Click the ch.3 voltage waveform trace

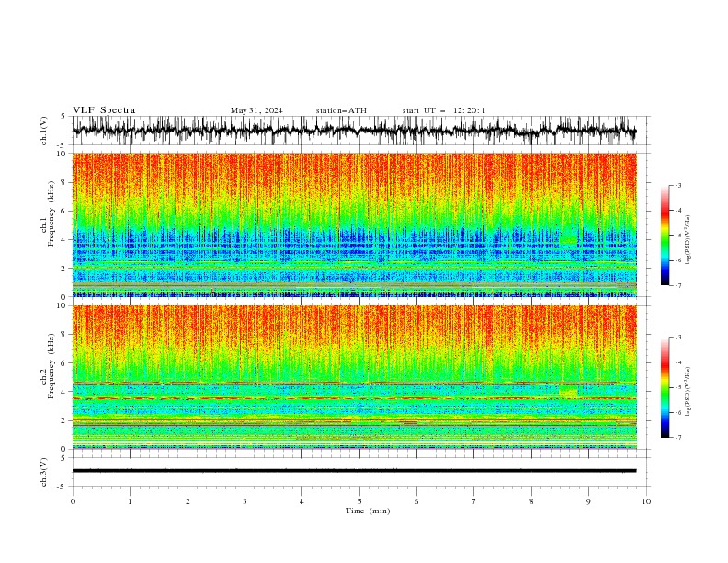354,471
